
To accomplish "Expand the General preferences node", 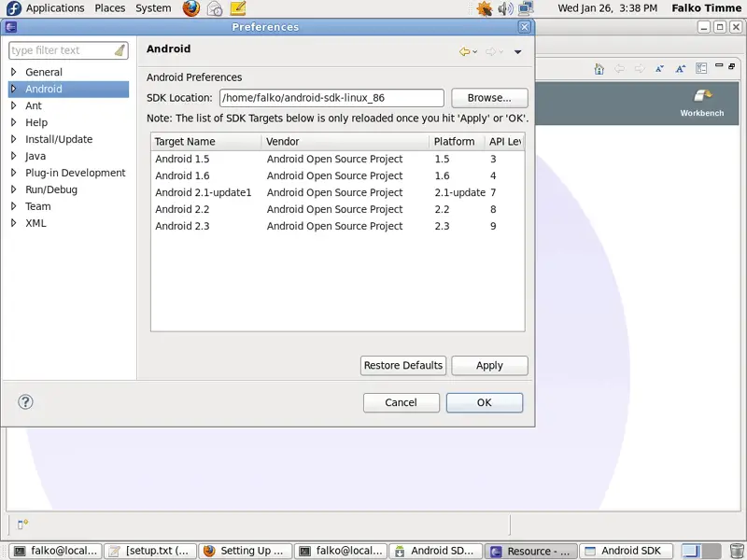I will (x=13, y=72).
